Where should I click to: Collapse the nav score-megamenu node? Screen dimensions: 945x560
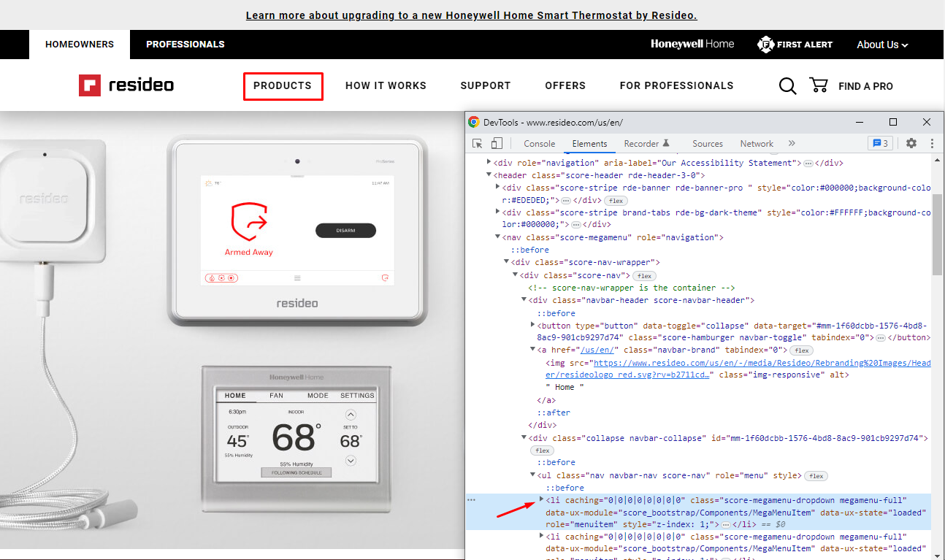pyautogui.click(x=498, y=237)
